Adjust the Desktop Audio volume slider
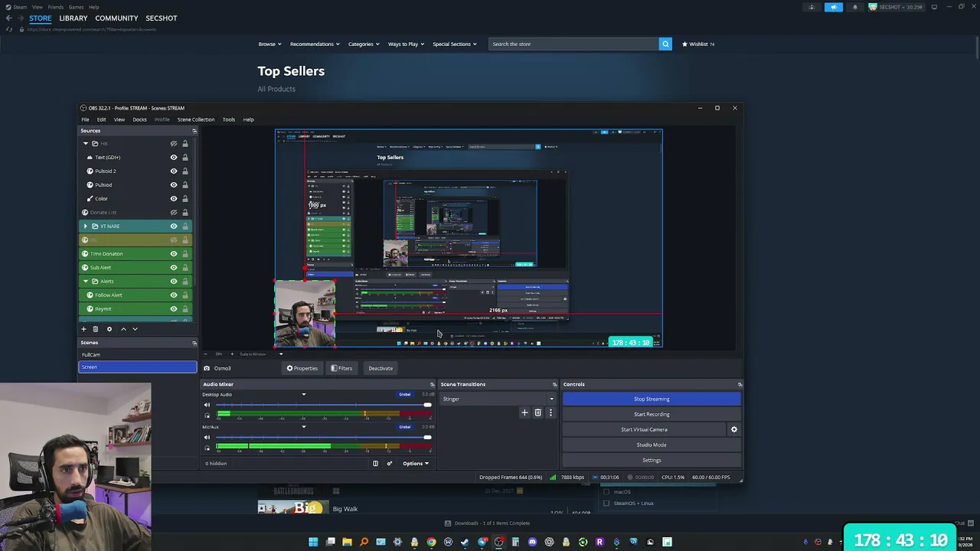Screen dimensions: 980x551 [325, 405]
